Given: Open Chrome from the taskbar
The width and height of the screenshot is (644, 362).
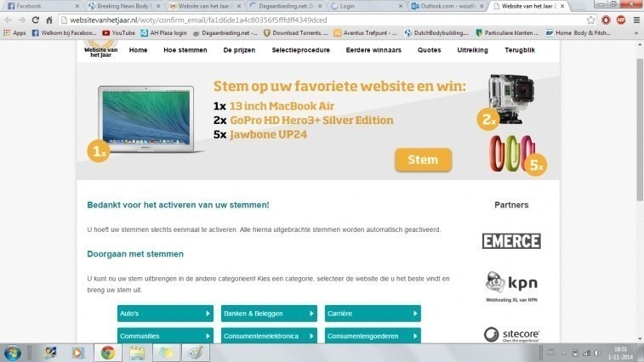Looking at the screenshot, I should pyautogui.click(x=108, y=353).
